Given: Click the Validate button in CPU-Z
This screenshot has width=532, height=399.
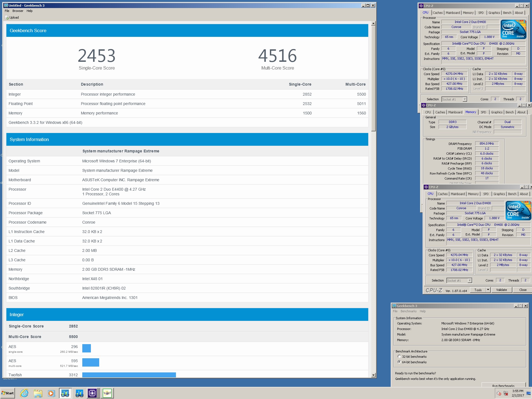Looking at the screenshot, I should [x=502, y=290].
